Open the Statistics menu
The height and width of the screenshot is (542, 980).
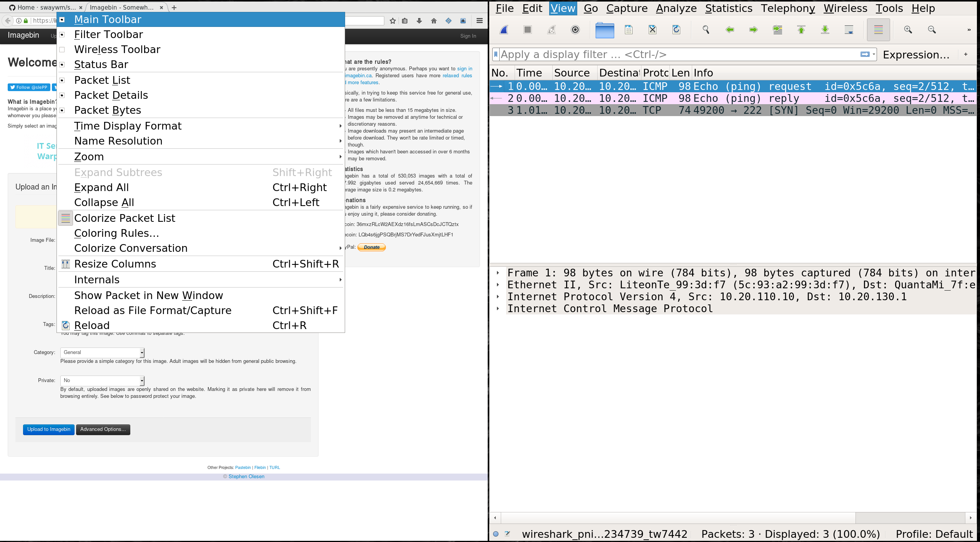(x=729, y=8)
